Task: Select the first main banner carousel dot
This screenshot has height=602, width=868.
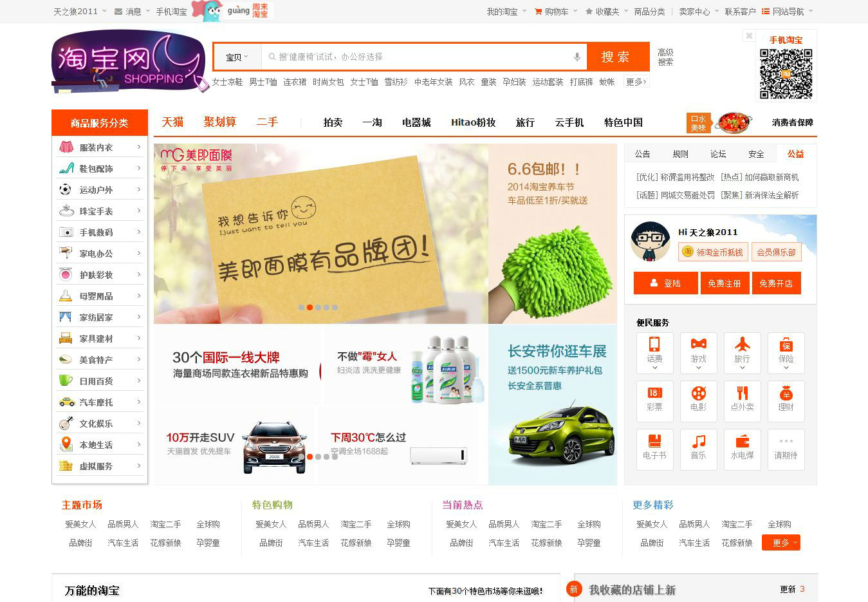Action: tap(301, 307)
